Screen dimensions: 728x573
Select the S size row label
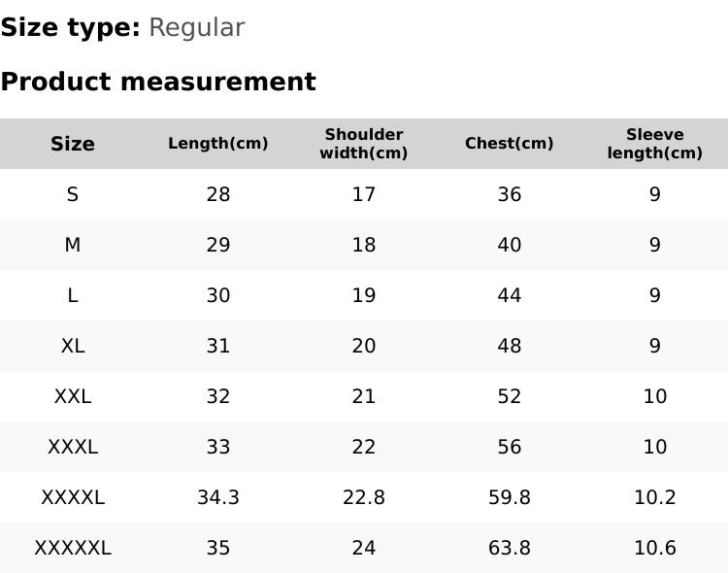click(73, 194)
